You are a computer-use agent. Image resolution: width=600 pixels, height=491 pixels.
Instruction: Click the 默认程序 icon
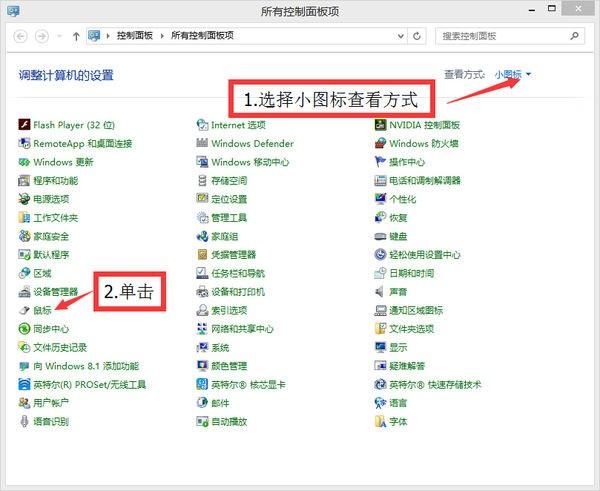pos(24,254)
